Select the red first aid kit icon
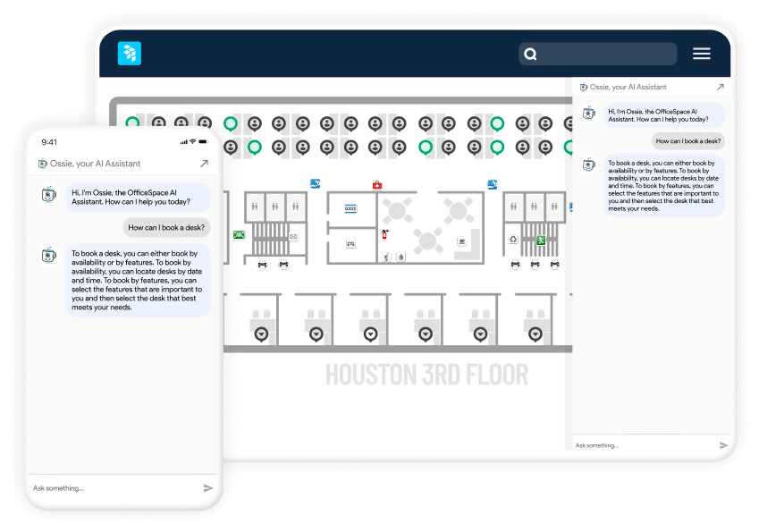This screenshot has width=759, height=532. [x=377, y=185]
